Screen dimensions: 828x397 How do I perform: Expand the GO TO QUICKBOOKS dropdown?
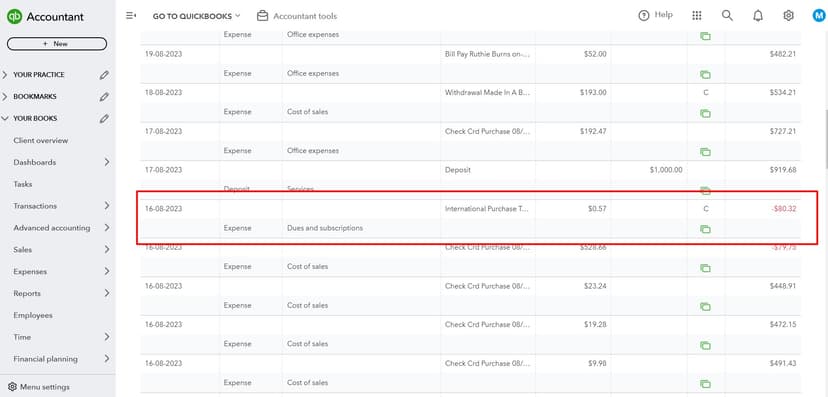point(196,16)
